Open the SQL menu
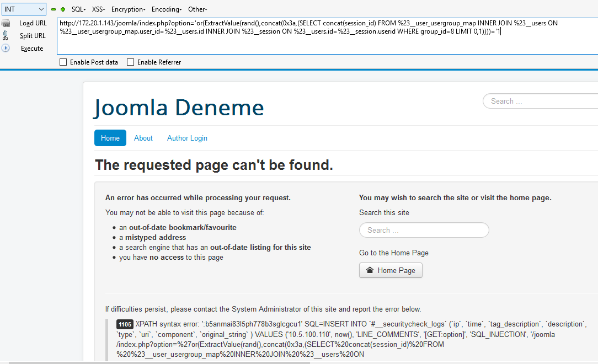Viewport: 598px width, 364px height. click(x=78, y=9)
